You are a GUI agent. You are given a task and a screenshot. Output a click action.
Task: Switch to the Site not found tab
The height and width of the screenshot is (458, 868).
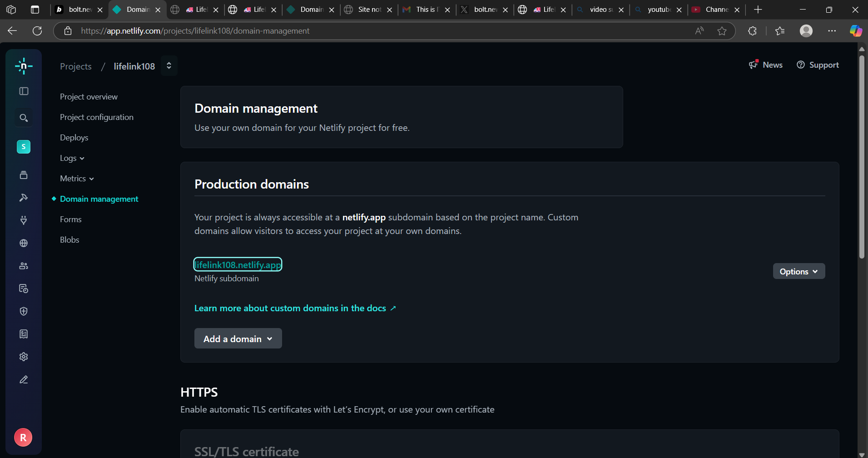368,10
